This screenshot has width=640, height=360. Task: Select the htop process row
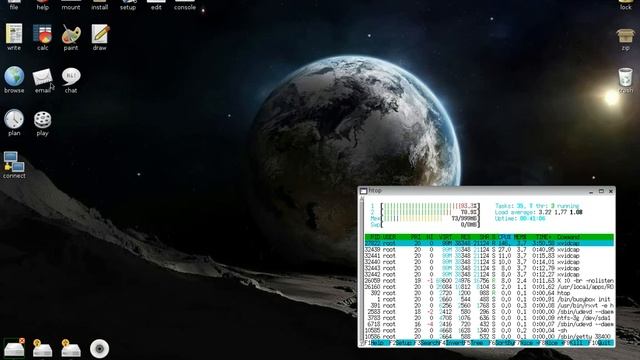click(x=489, y=293)
